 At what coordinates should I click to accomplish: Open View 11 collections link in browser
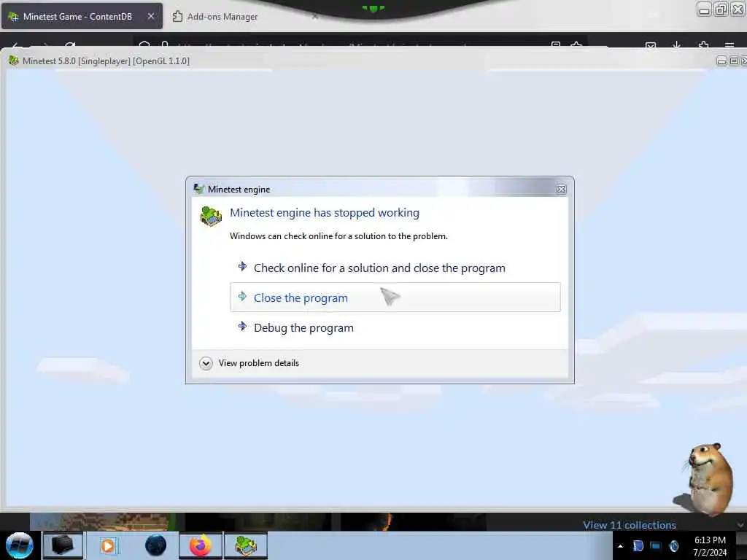630,525
